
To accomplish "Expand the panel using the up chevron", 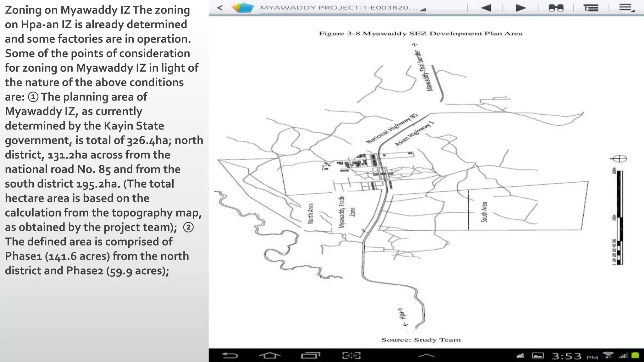I will [427, 355].
